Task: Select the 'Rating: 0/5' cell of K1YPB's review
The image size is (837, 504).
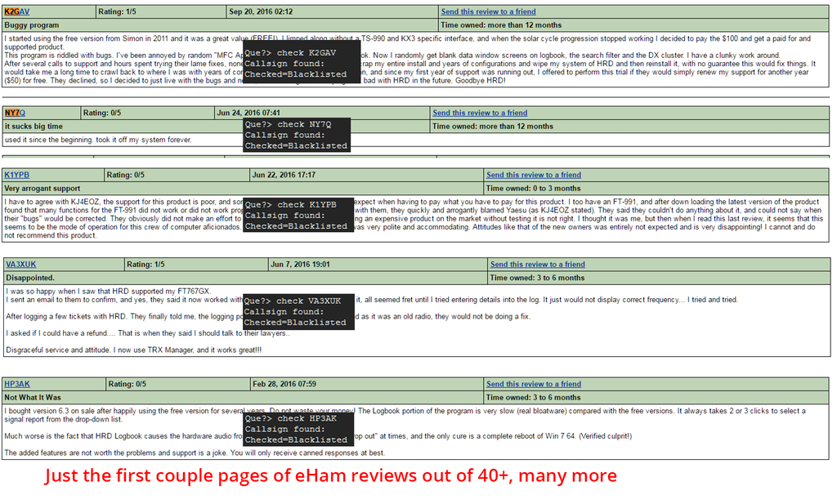Action: (x=177, y=175)
